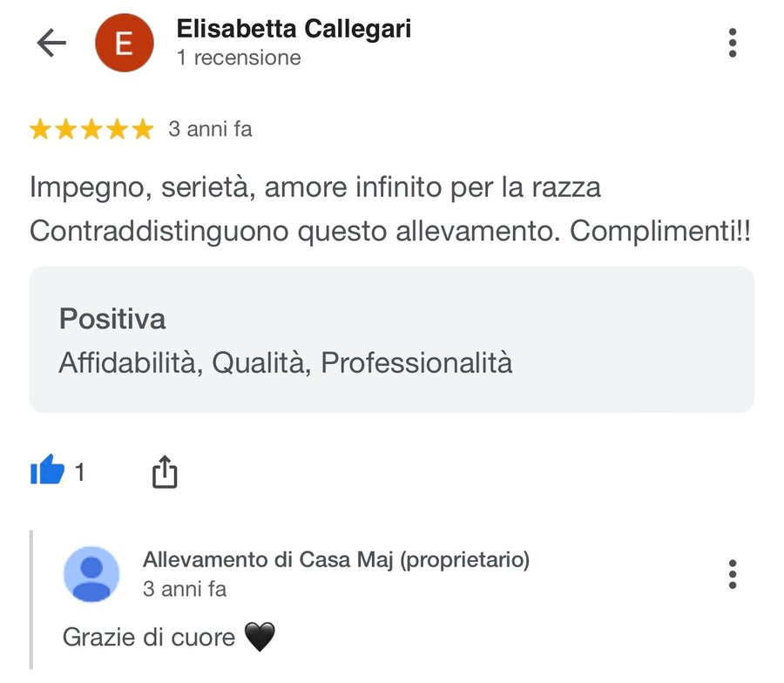Open the review's three-dot options menu

tap(733, 43)
